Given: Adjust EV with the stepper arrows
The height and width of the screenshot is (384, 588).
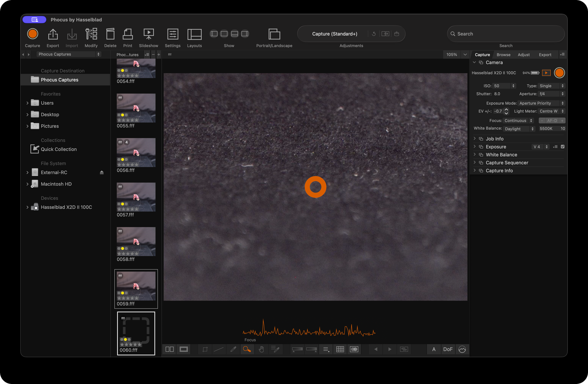Looking at the screenshot, I should coord(506,111).
